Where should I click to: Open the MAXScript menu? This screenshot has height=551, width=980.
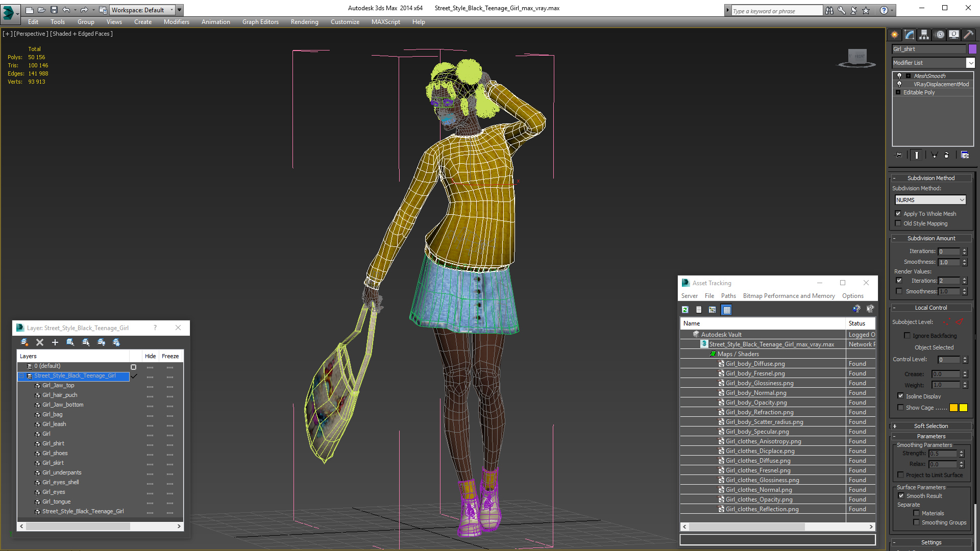(x=385, y=22)
